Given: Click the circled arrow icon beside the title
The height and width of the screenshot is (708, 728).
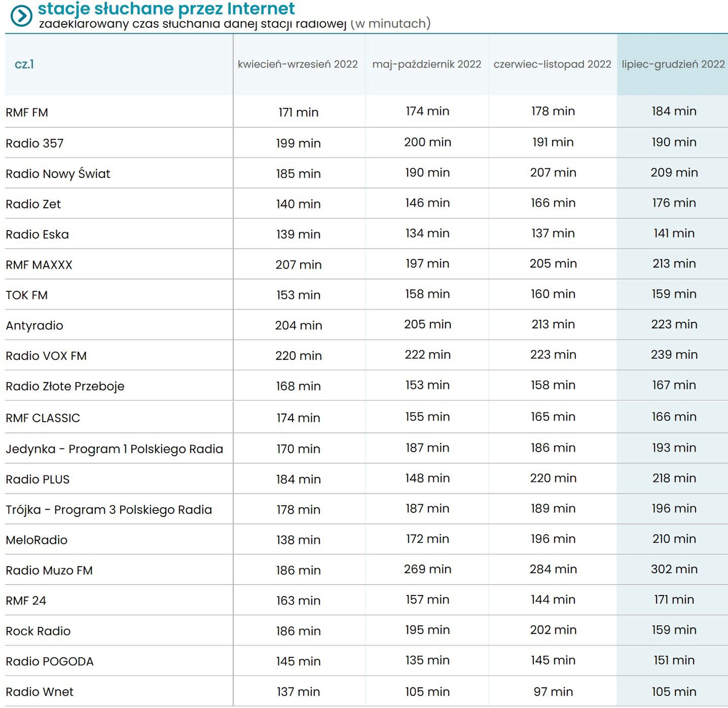Looking at the screenshot, I should pyautogui.click(x=21, y=15).
